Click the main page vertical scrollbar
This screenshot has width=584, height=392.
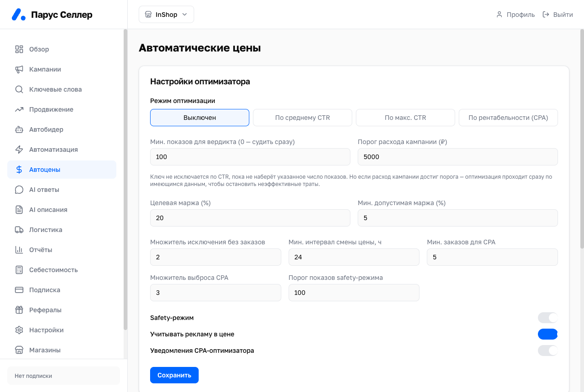[x=582, y=139]
